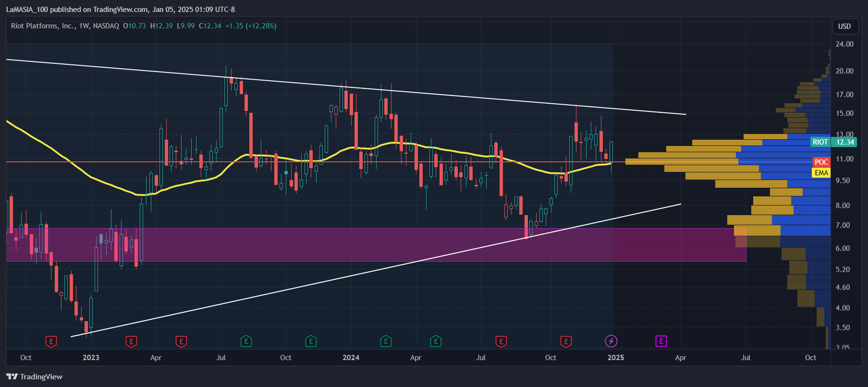Click the TradingView logo
868x387 pixels.
click(35, 376)
